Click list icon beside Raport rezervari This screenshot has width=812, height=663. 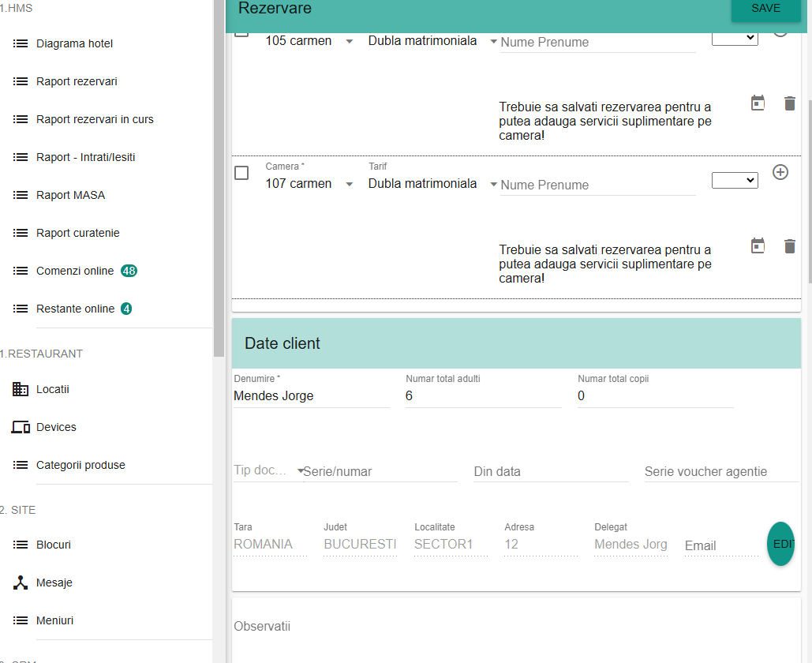click(x=21, y=81)
